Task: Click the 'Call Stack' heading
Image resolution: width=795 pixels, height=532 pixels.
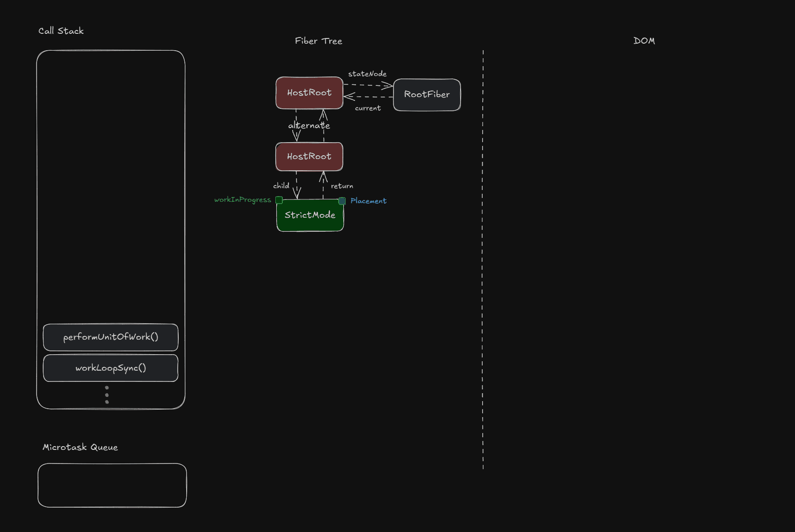Action: [x=61, y=31]
